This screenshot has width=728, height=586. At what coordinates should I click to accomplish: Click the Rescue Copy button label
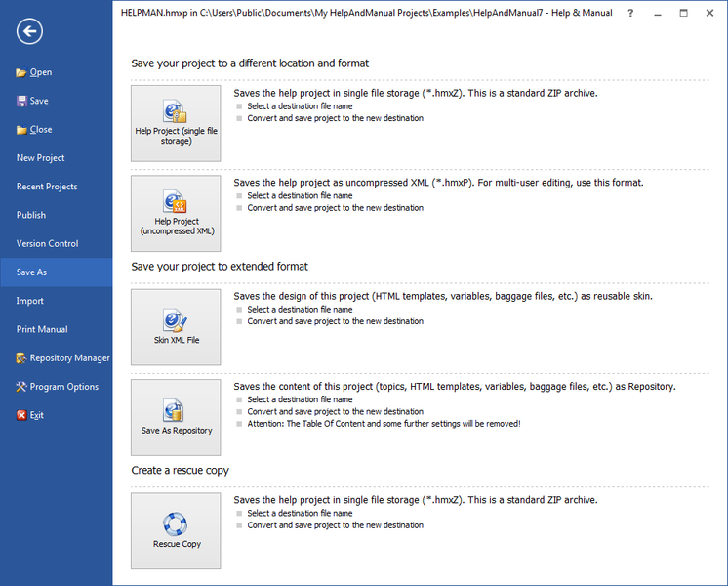click(x=177, y=544)
